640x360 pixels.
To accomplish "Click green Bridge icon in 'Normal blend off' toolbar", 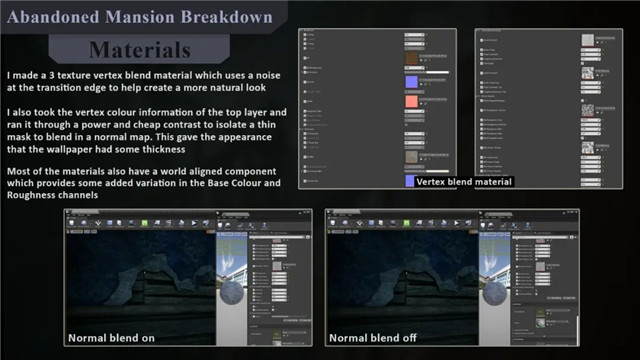I will point(407,223).
